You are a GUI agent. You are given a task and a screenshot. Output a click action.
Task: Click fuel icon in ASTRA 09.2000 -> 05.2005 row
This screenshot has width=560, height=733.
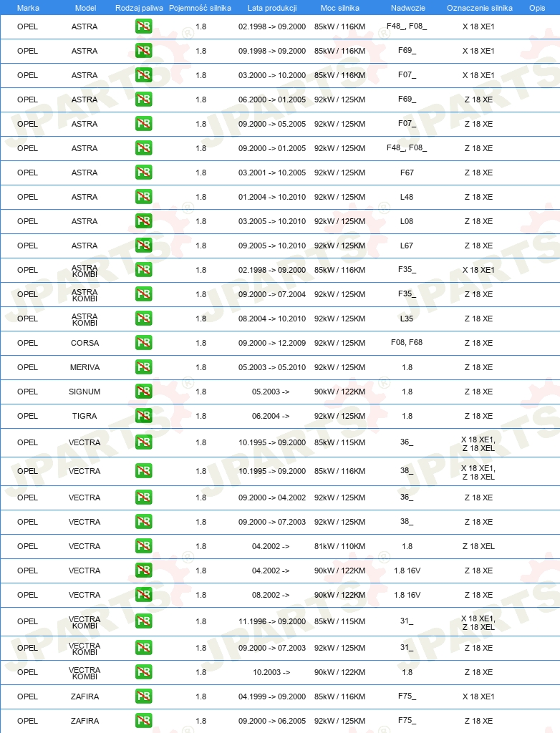coord(144,124)
